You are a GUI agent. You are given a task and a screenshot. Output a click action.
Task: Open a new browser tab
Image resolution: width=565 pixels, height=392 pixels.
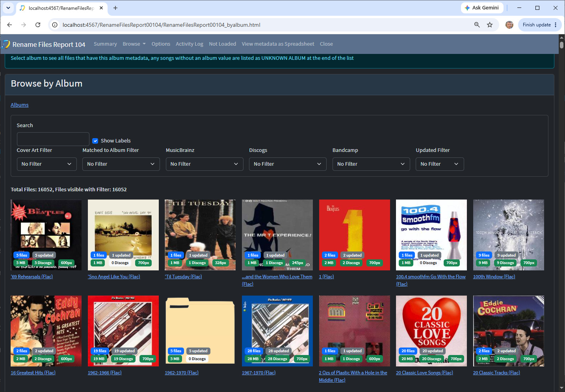coord(115,8)
